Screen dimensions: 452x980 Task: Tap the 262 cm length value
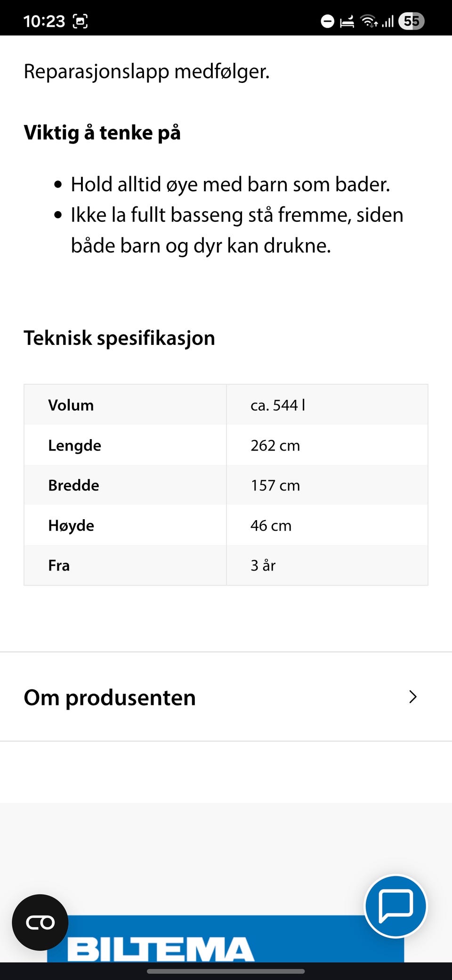pyautogui.click(x=275, y=445)
